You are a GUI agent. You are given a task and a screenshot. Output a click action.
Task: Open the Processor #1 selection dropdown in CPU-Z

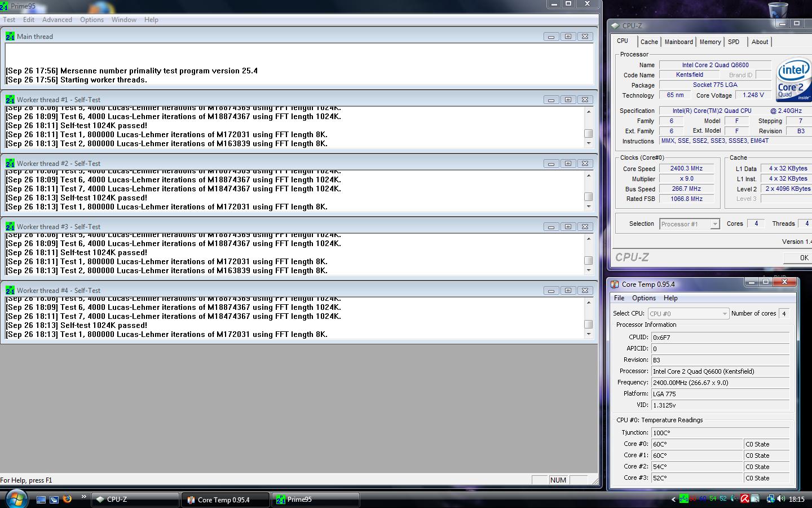point(689,224)
